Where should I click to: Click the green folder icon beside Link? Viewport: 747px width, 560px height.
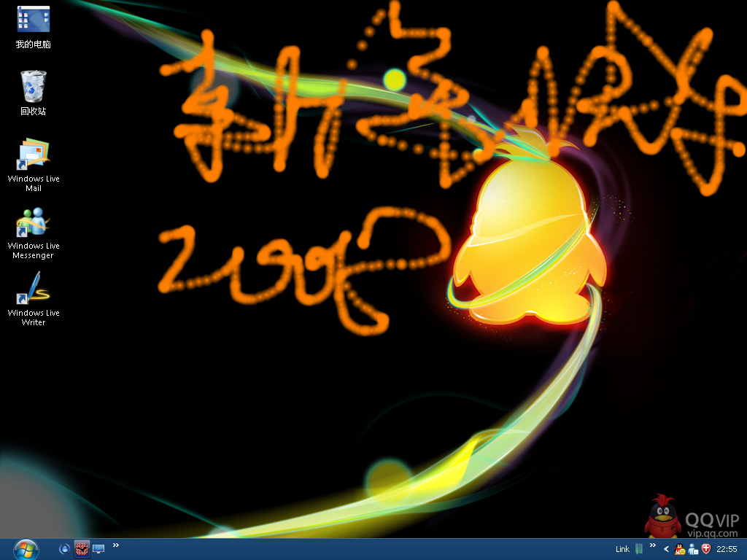pyautogui.click(x=639, y=549)
